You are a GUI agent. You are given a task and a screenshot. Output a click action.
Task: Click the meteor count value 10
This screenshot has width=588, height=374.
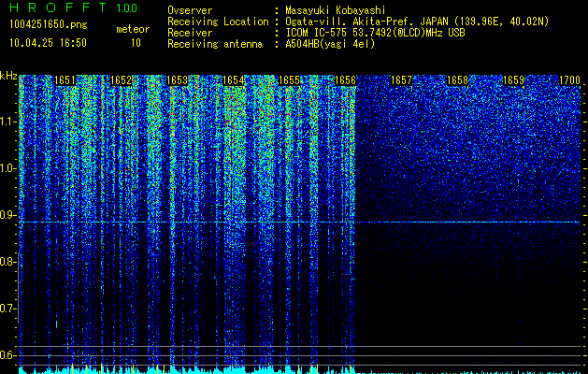(x=136, y=43)
